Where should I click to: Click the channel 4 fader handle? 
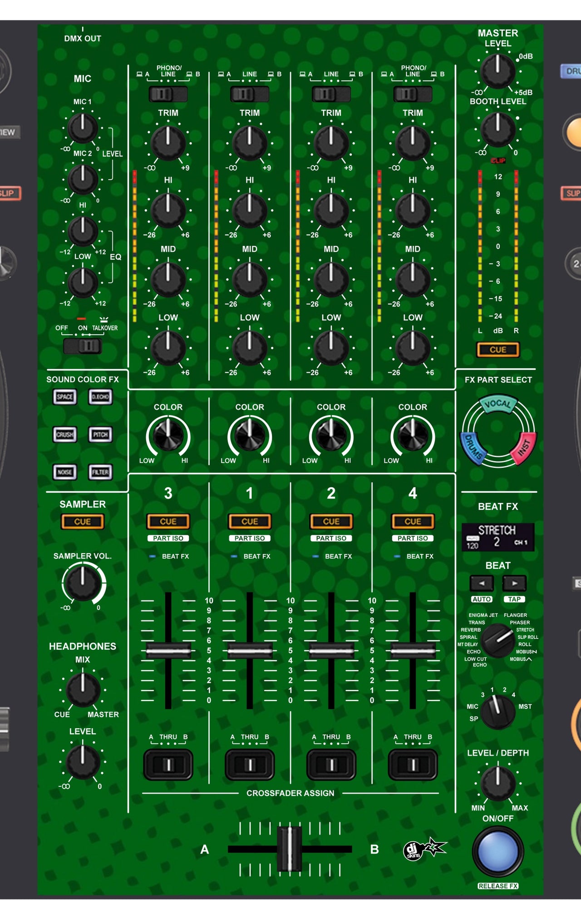[413, 651]
